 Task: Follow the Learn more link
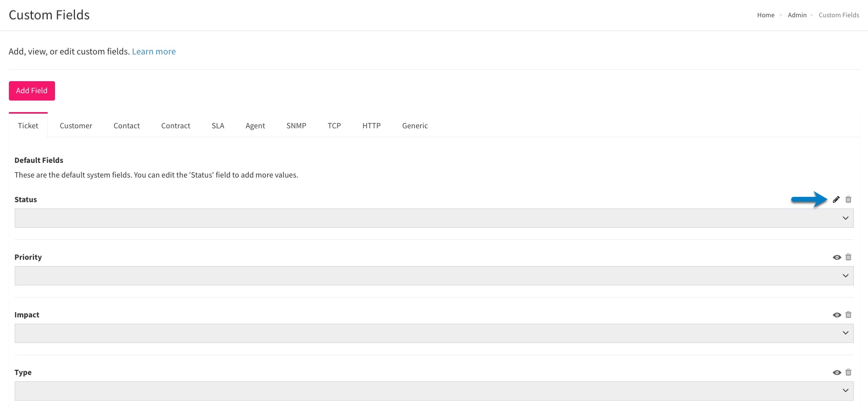pos(153,51)
